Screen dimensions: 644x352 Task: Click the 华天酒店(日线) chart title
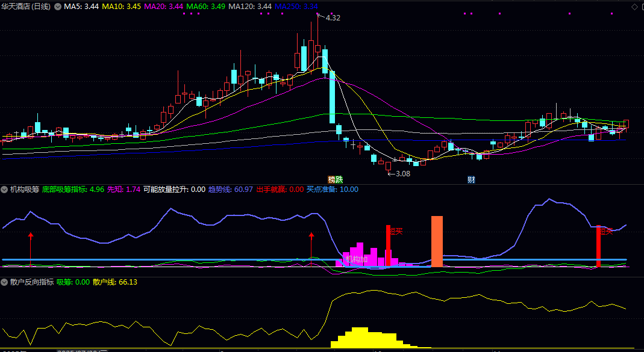click(x=26, y=7)
